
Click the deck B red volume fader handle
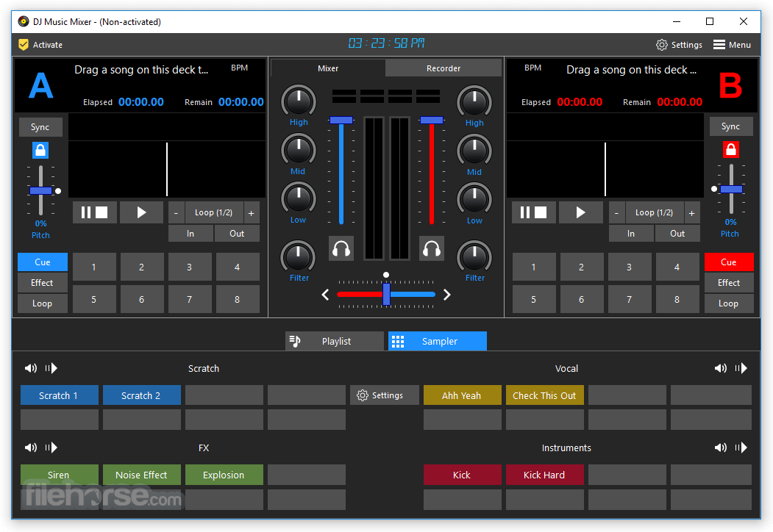[432, 120]
